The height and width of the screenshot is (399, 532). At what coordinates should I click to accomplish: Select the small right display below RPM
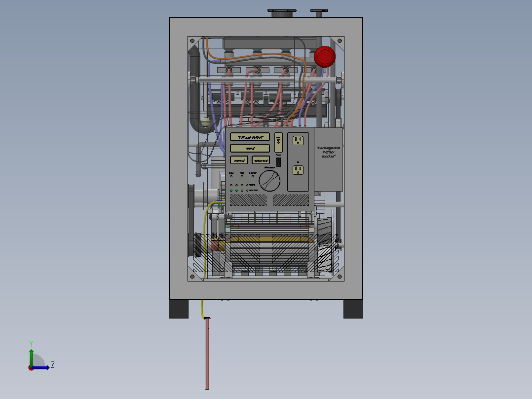pyautogui.click(x=261, y=160)
